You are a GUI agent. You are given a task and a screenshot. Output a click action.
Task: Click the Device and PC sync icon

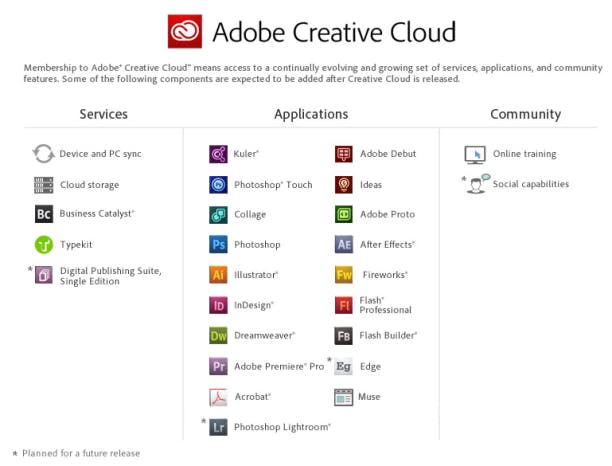pos(43,154)
